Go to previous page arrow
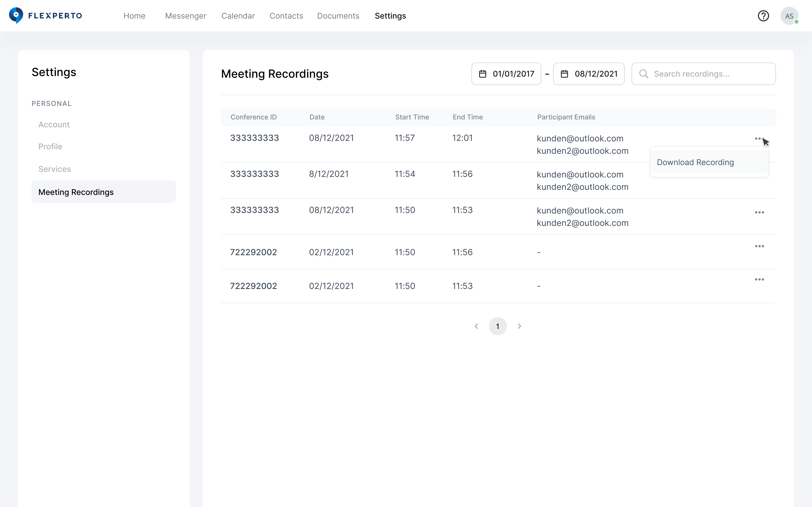This screenshot has width=812, height=507. click(476, 326)
